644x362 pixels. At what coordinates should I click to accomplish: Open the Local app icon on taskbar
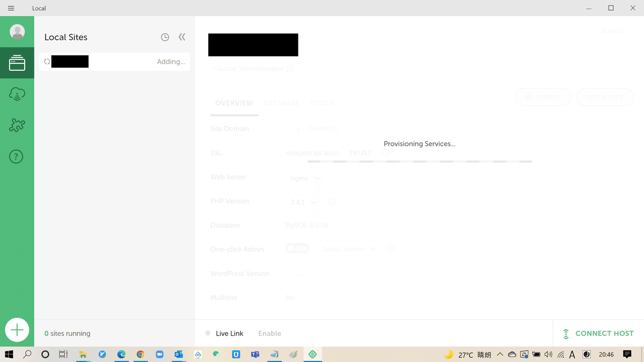click(x=312, y=354)
